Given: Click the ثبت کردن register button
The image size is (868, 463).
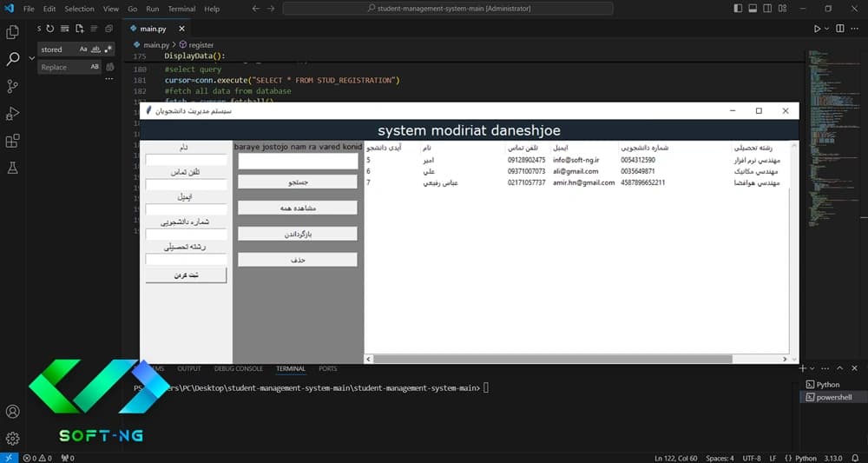Looking at the screenshot, I should (x=186, y=275).
